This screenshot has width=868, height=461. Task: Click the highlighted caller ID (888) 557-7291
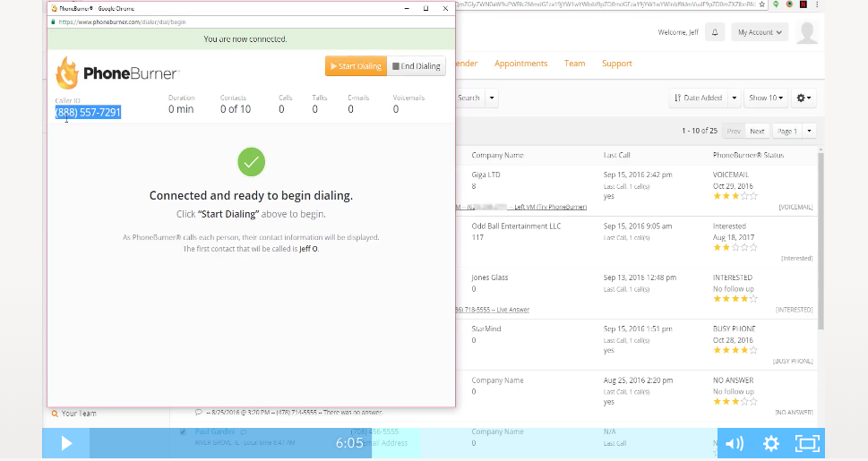pos(88,112)
